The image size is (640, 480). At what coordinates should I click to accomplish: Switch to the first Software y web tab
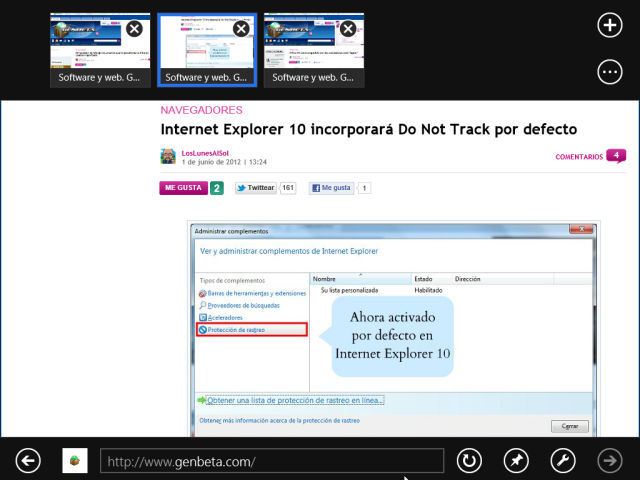point(100,50)
